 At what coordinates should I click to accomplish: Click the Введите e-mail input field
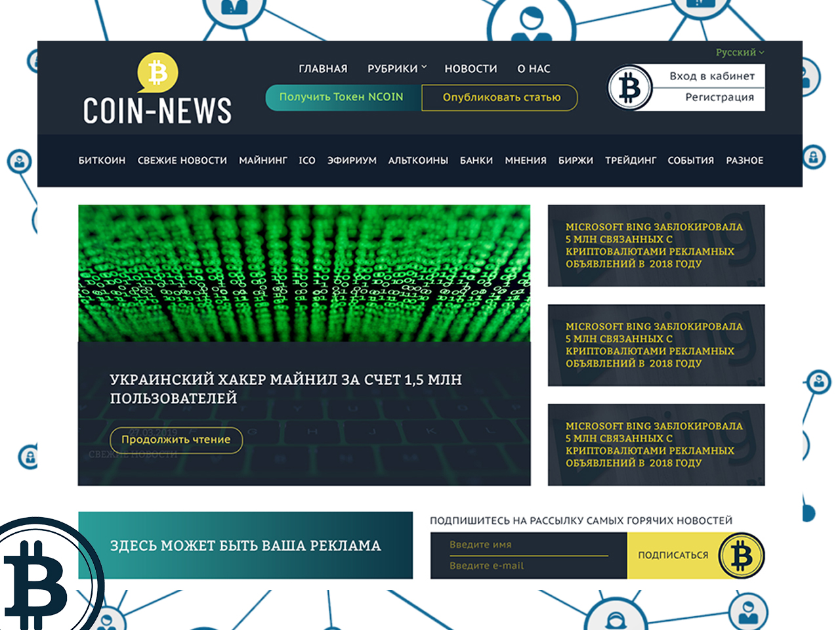click(528, 566)
